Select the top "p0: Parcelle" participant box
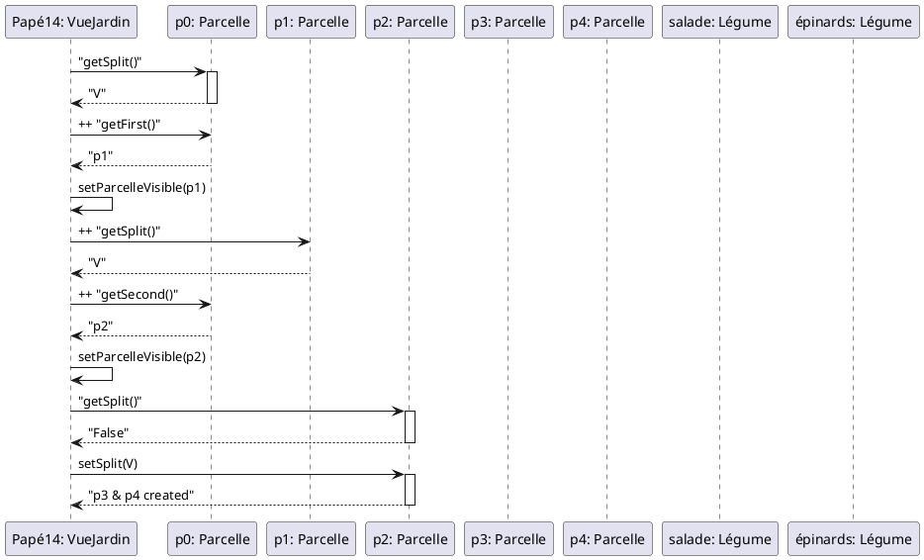The height and width of the screenshot is (560, 924). (x=211, y=22)
